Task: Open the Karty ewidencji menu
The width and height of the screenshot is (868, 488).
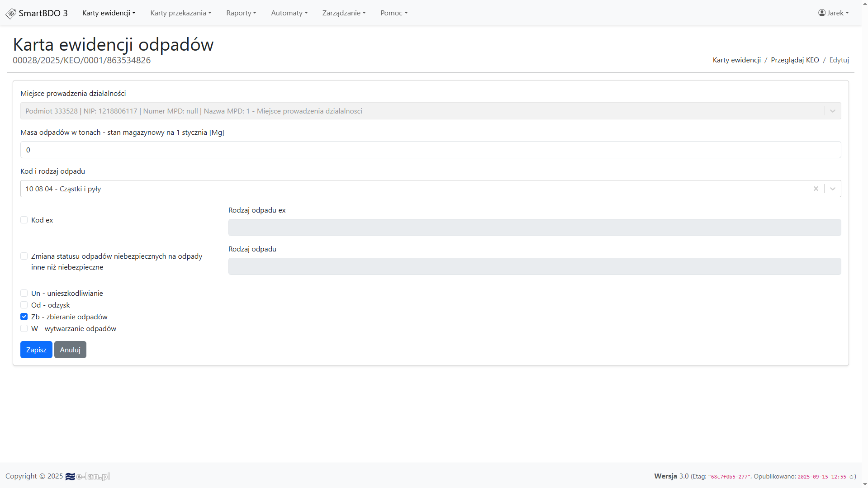Action: 109,13
